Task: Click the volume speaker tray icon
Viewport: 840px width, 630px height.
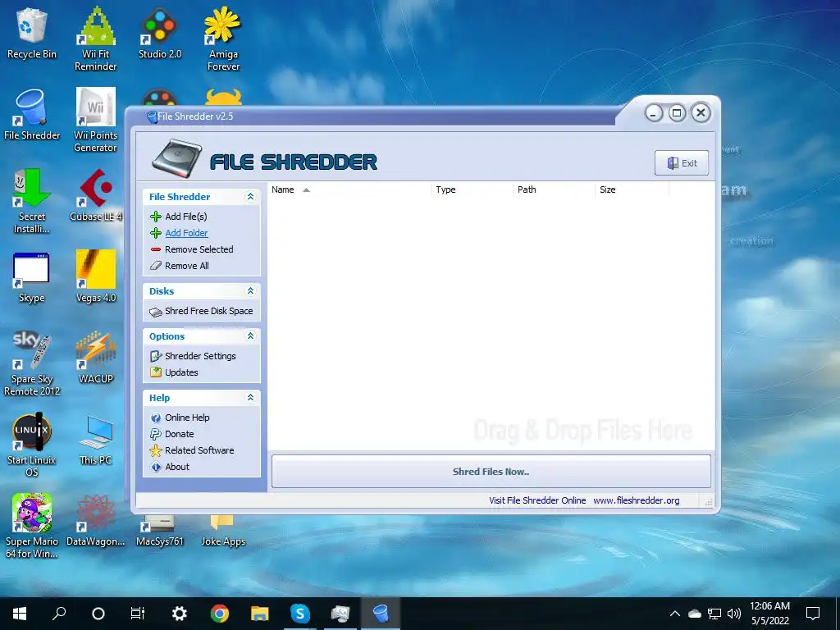Action: coord(734,614)
